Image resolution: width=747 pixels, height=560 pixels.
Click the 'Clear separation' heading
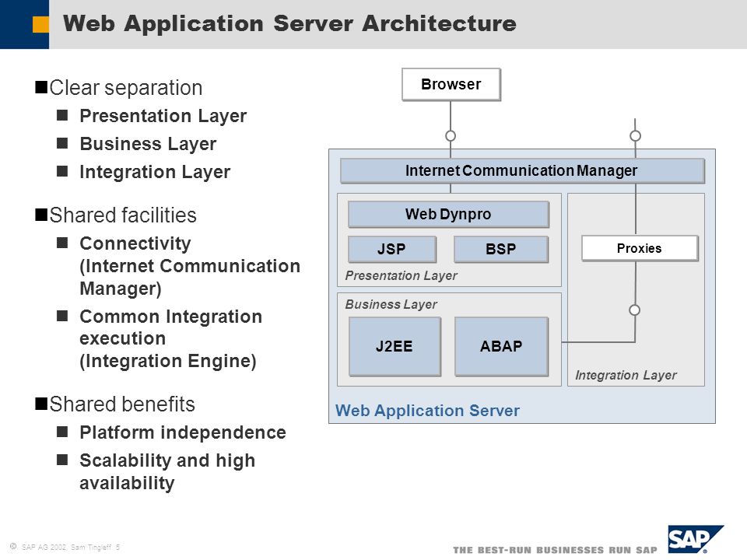click(126, 88)
